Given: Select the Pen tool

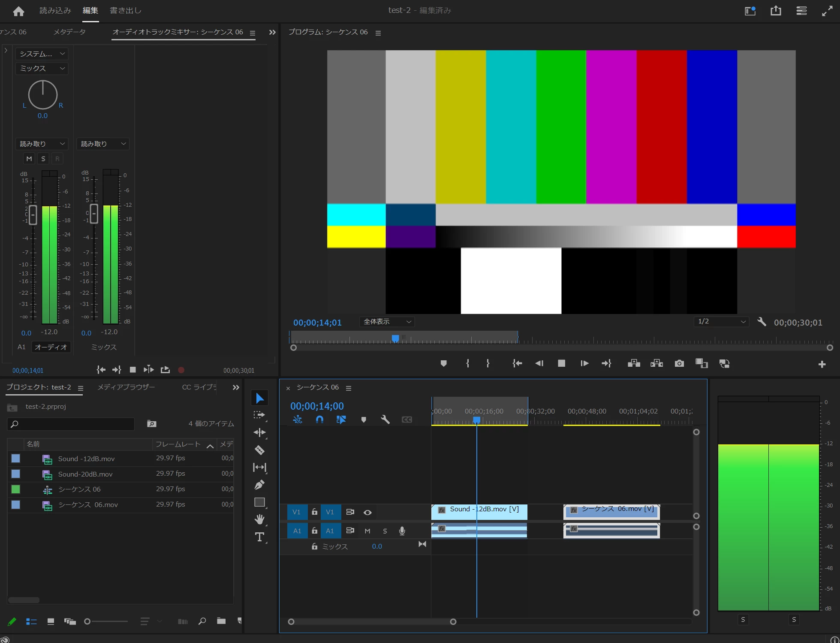Looking at the screenshot, I should [259, 485].
